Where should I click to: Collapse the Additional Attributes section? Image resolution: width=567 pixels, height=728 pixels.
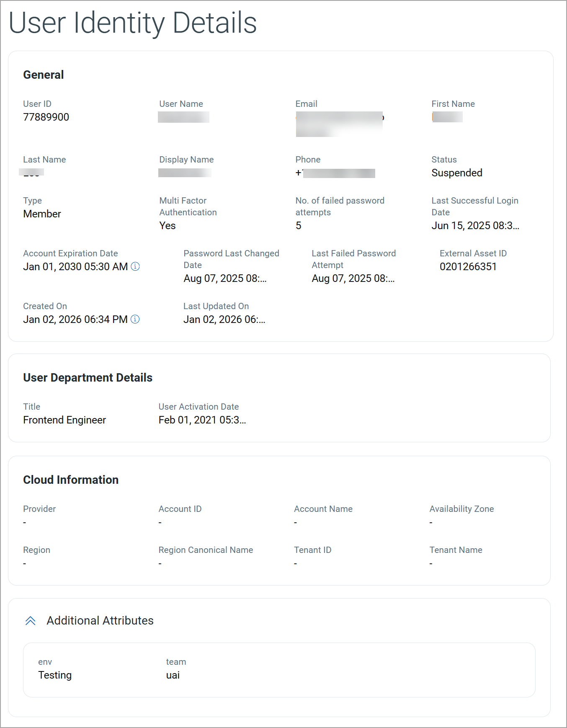31,621
